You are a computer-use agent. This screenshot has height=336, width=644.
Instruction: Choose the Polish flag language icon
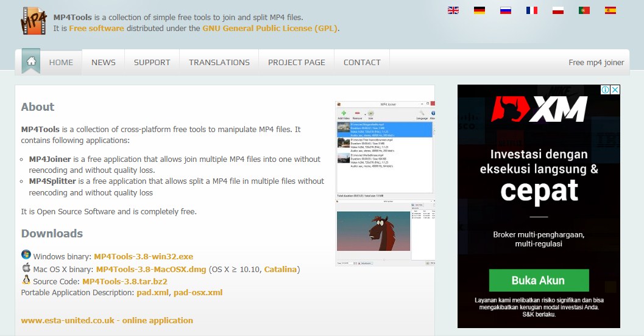pyautogui.click(x=558, y=10)
